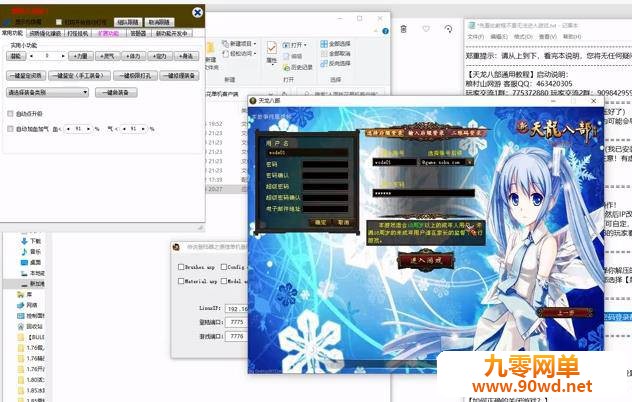Switch to the 打怪挂机 tab
Screen dimensions: 632x402
pyautogui.click(x=77, y=33)
